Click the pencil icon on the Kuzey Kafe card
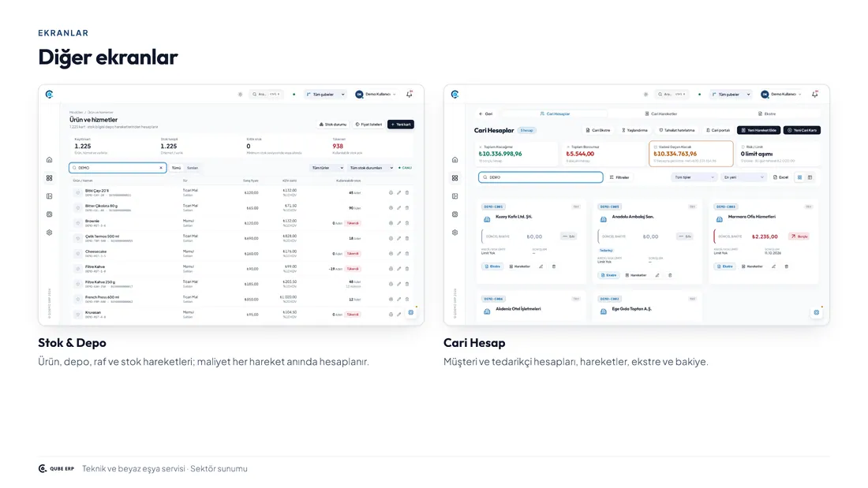 [541, 266]
